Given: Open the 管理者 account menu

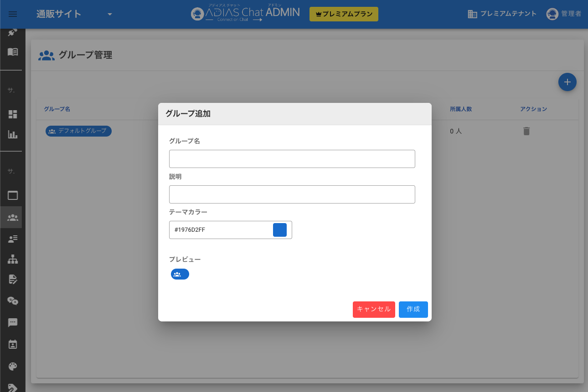Looking at the screenshot, I should tap(564, 14).
